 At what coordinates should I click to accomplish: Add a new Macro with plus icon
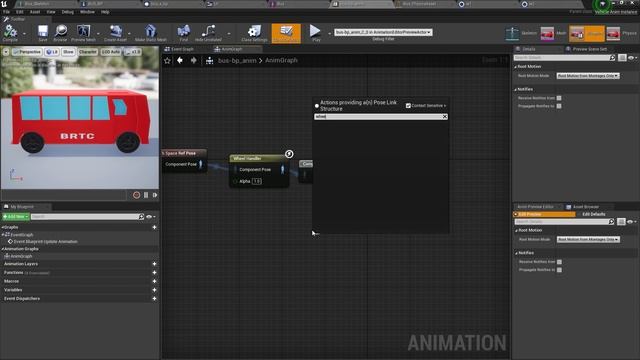coord(154,281)
